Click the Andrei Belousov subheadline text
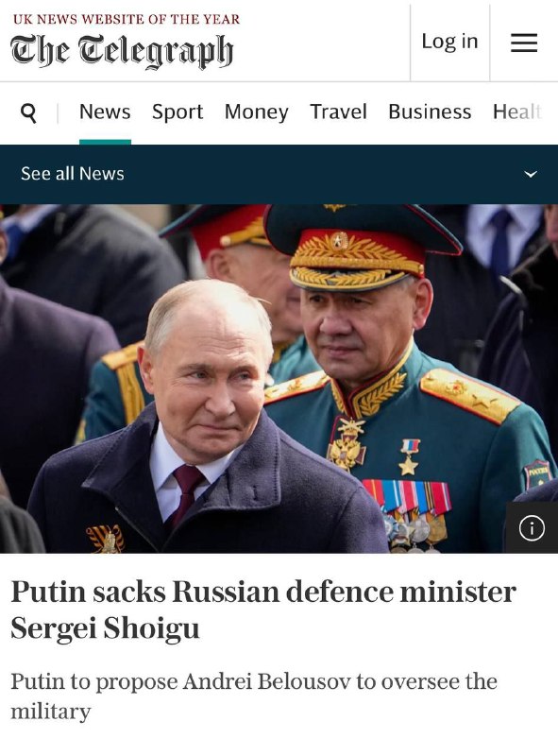Image resolution: width=558 pixels, height=756 pixels. tap(254, 696)
